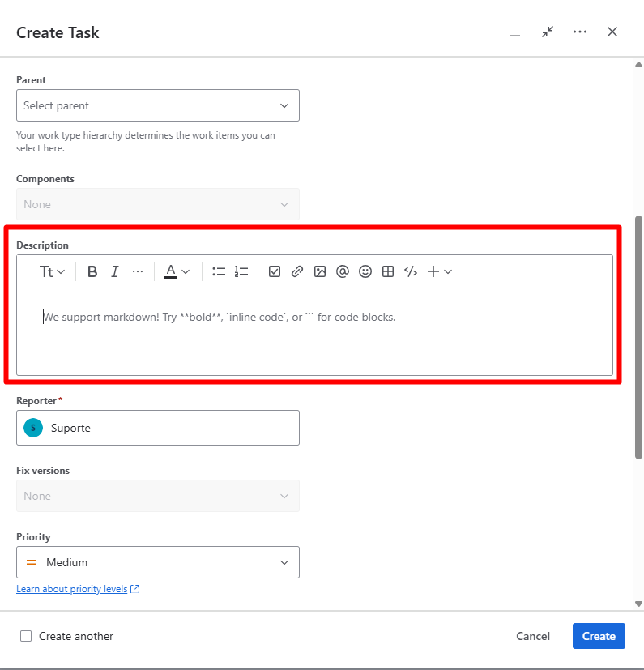644x670 pixels.
Task: Click the scroll down arrow
Action: click(x=639, y=604)
